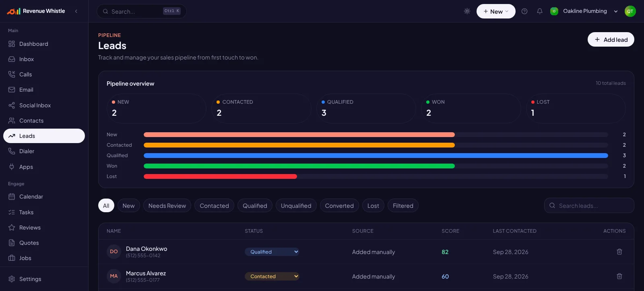Open Marcus Alvarez's Contacted status dropdown
This screenshot has width=644, height=291.
coord(272,277)
